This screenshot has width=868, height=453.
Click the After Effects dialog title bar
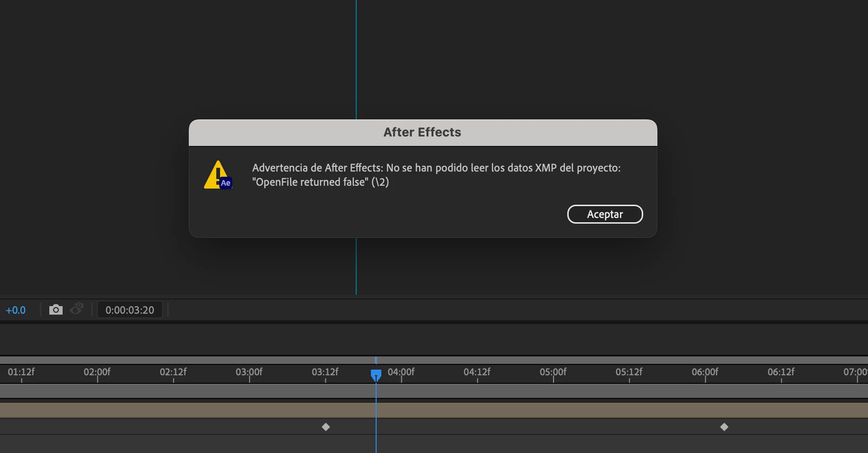tap(423, 133)
